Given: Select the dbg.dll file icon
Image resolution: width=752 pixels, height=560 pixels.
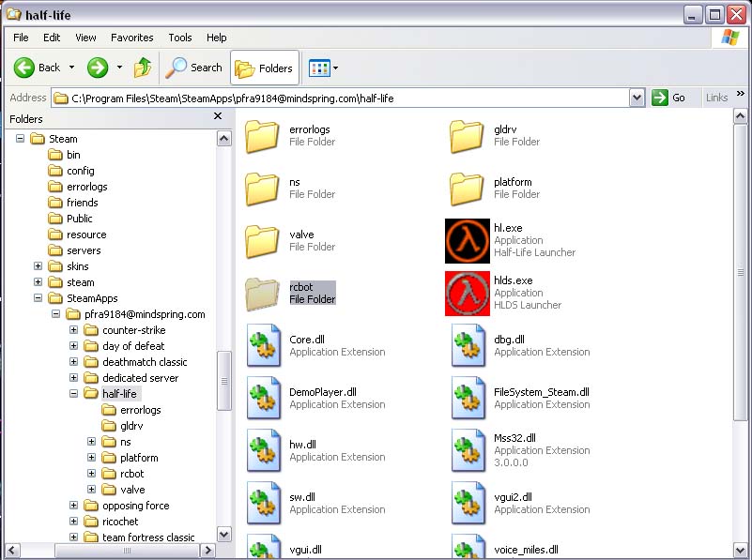Looking at the screenshot, I should point(468,345).
